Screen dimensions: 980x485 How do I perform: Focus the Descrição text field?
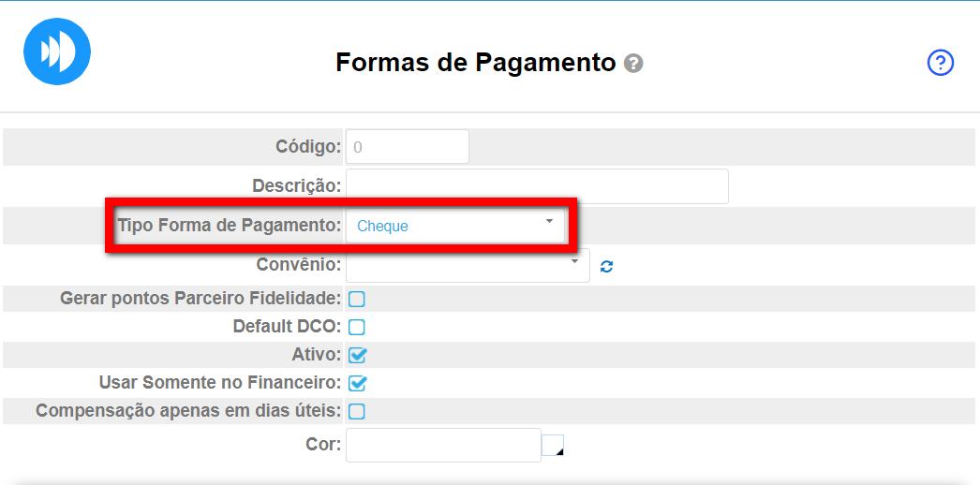tap(537, 186)
